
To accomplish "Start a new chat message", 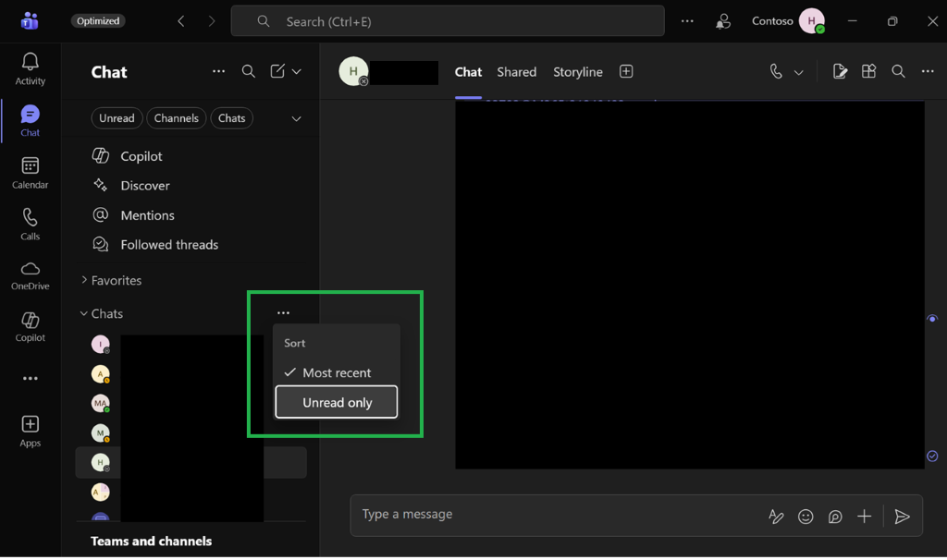I will click(277, 71).
